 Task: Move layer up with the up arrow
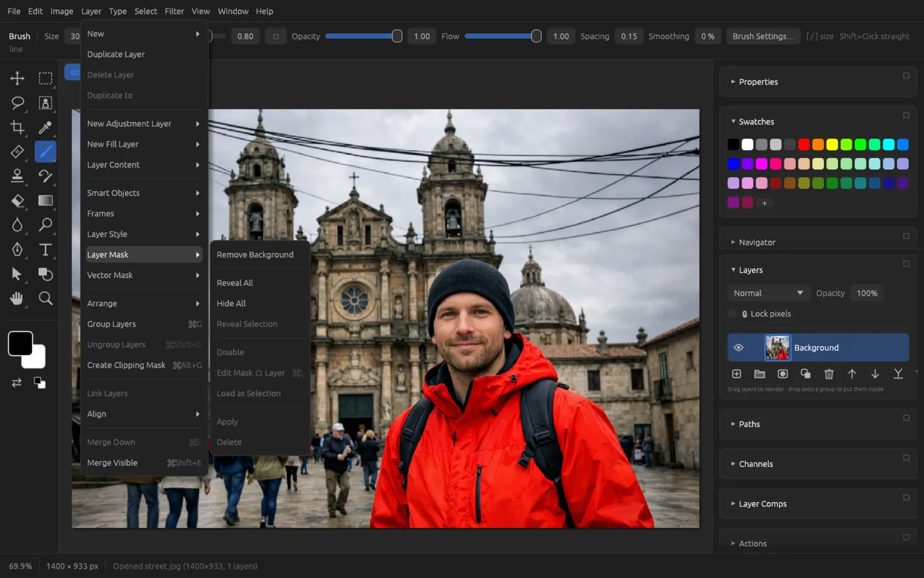coord(852,374)
